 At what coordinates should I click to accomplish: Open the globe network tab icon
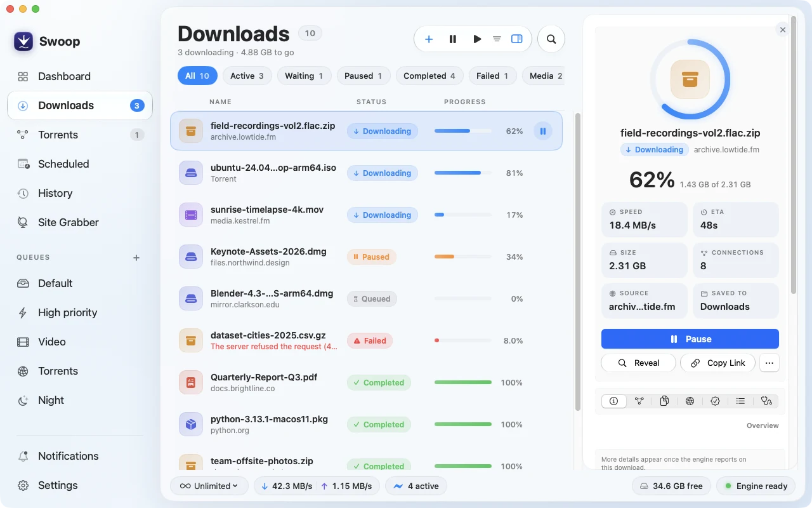tap(690, 401)
